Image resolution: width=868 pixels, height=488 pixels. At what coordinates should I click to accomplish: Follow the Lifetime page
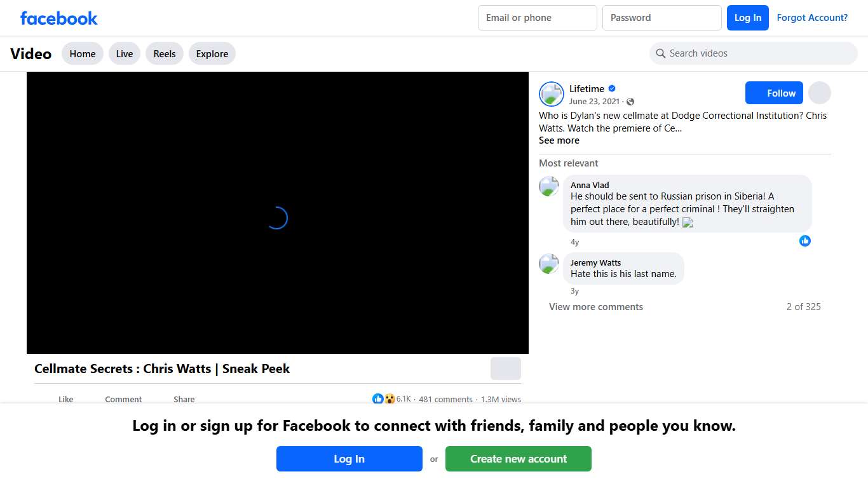(774, 93)
